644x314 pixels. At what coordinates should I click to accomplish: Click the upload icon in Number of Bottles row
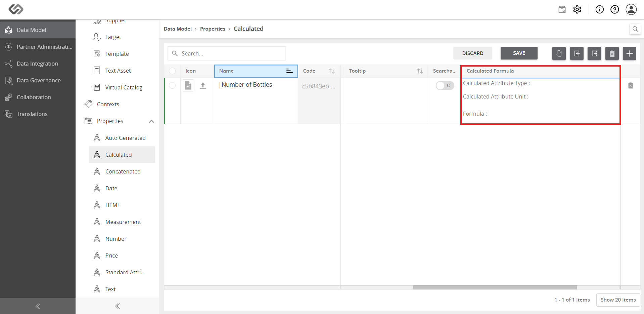(203, 86)
